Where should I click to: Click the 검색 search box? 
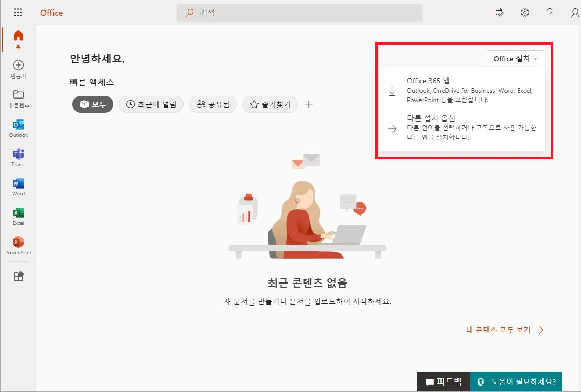(x=299, y=13)
